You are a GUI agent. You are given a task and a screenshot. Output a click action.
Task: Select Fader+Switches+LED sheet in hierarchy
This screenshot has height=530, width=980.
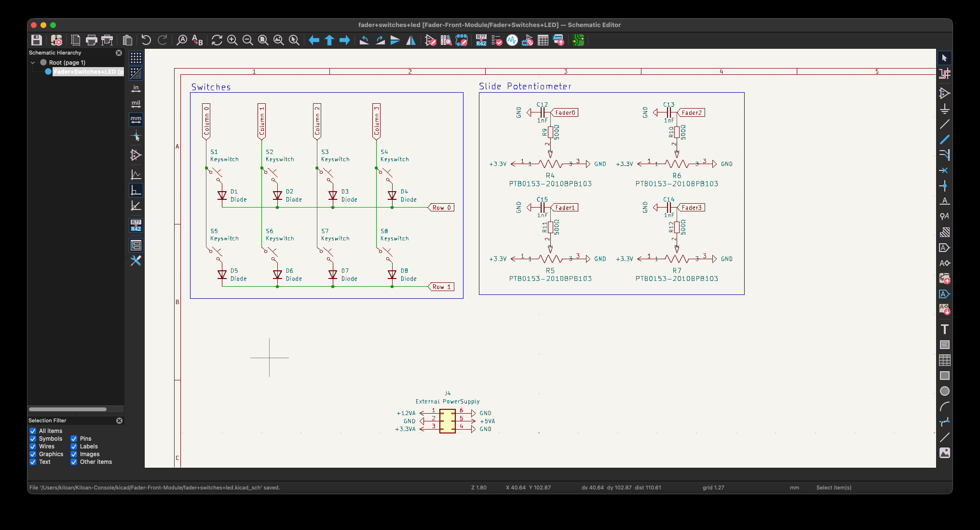coord(87,72)
